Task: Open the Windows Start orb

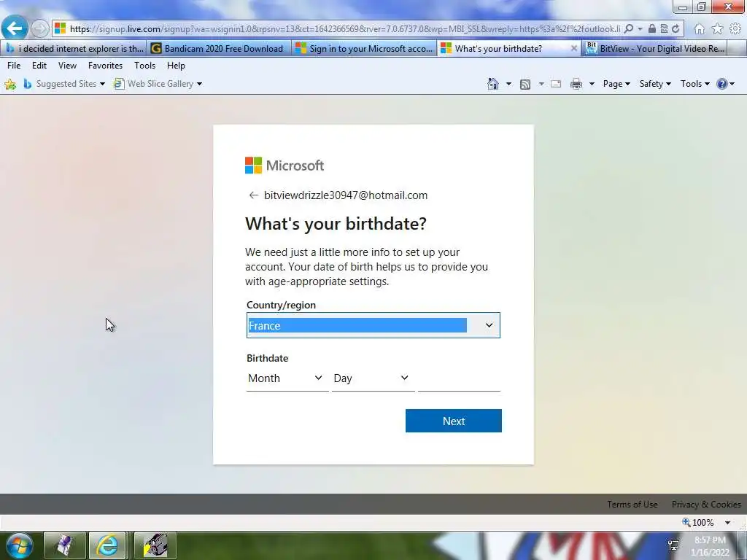Action: pos(19,545)
